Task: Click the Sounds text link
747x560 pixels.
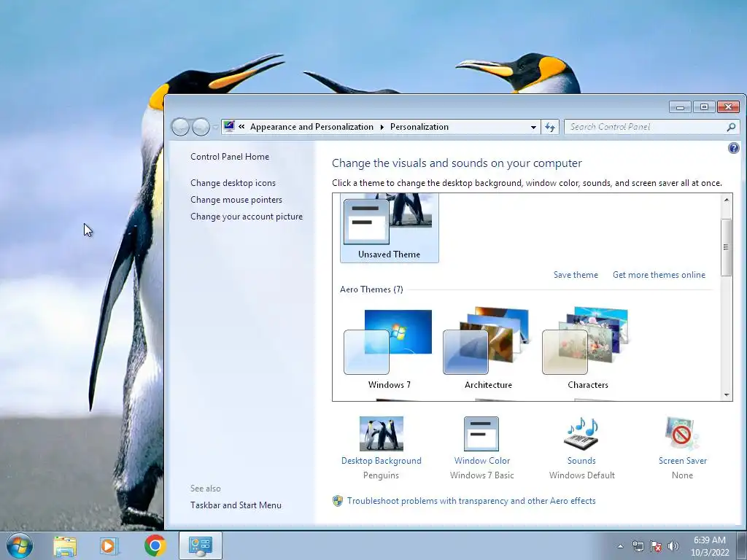Action: [x=581, y=461]
